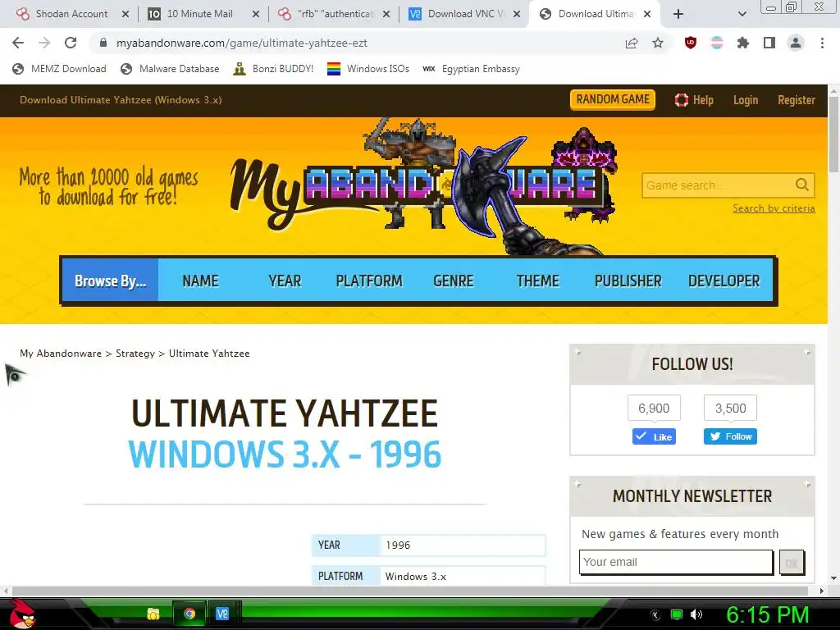Open the Malware Database bookmark
This screenshot has height=630, width=840.
[x=170, y=69]
